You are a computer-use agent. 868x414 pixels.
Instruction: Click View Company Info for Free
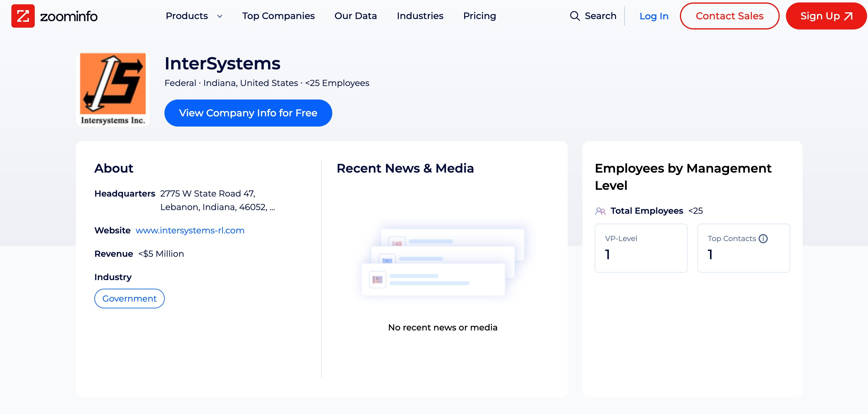point(248,113)
